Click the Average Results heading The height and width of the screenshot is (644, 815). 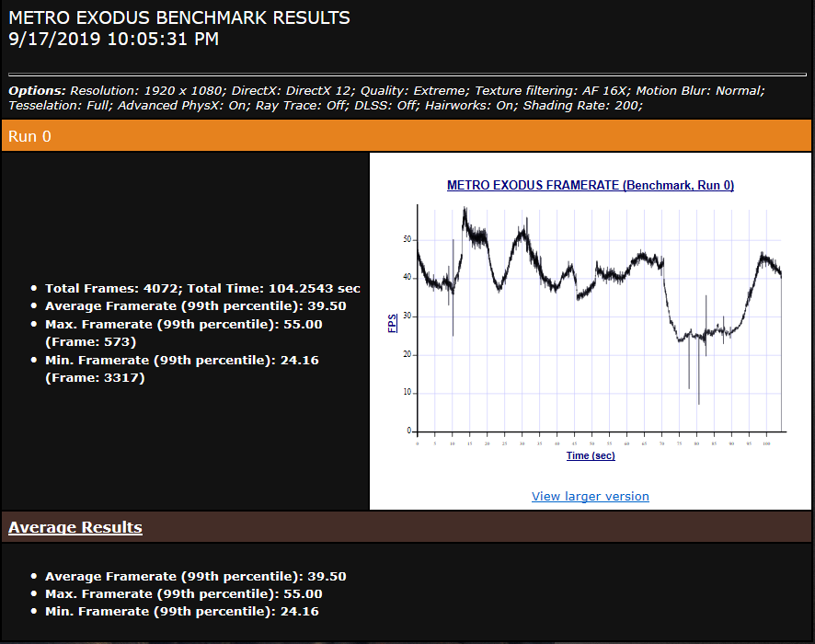click(x=75, y=527)
